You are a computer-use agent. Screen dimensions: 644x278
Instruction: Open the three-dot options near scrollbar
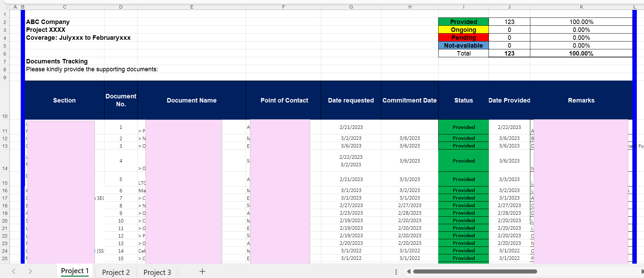tap(396, 272)
